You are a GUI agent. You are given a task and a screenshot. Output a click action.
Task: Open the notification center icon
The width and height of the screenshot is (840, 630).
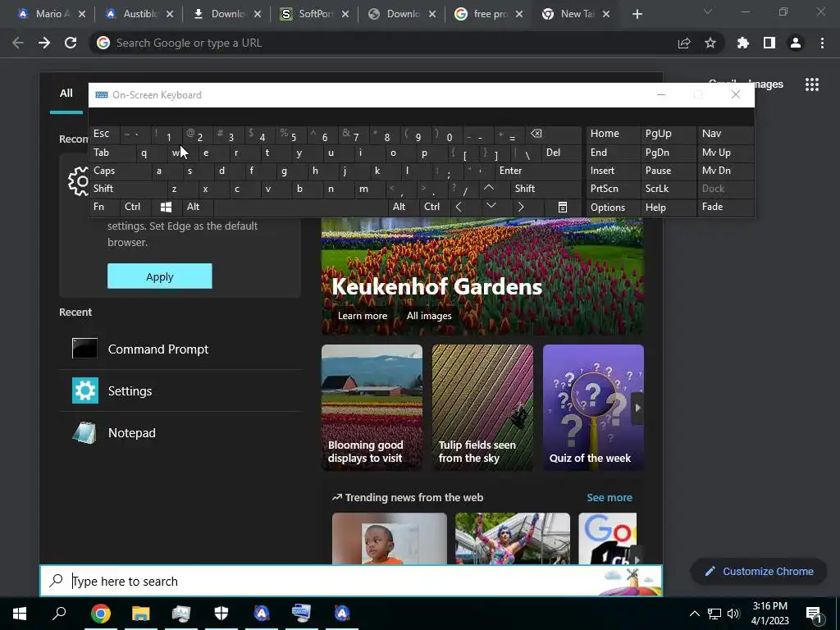[x=815, y=614]
